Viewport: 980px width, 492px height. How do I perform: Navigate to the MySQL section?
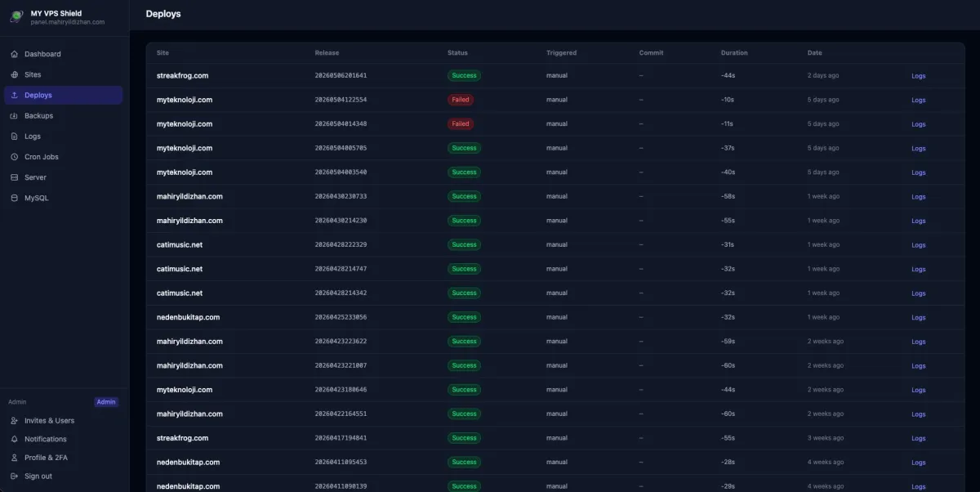tap(63, 198)
